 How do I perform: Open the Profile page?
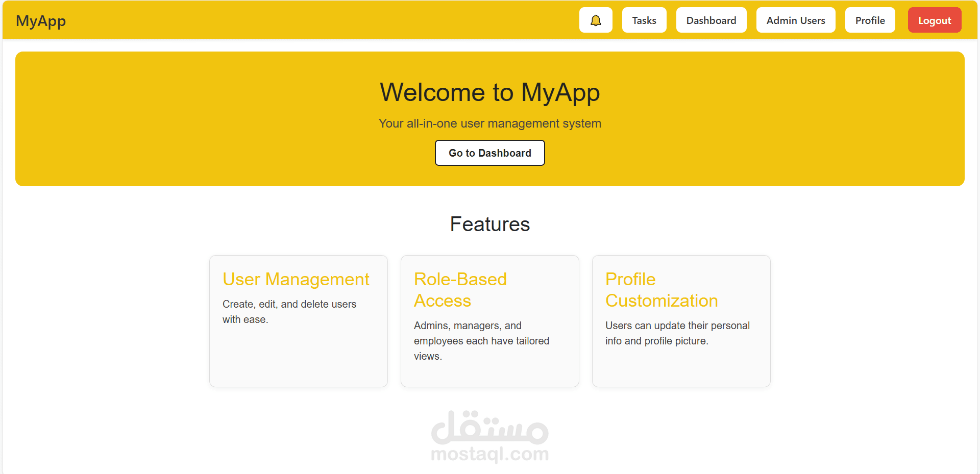point(870,20)
